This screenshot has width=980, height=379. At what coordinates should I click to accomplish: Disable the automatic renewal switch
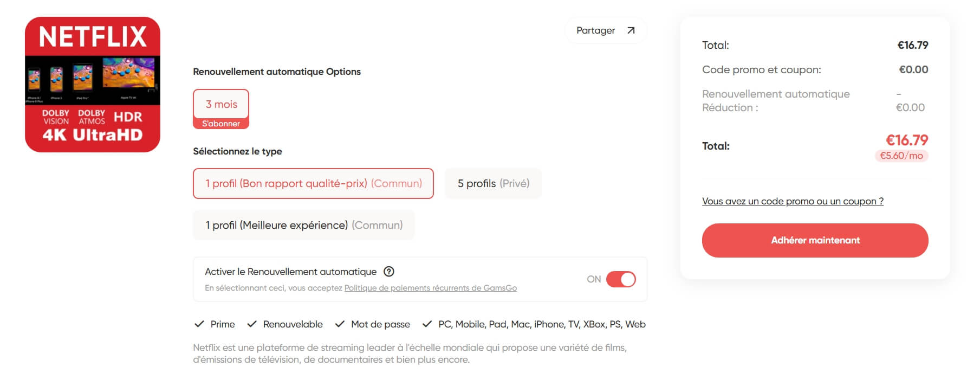tap(620, 279)
